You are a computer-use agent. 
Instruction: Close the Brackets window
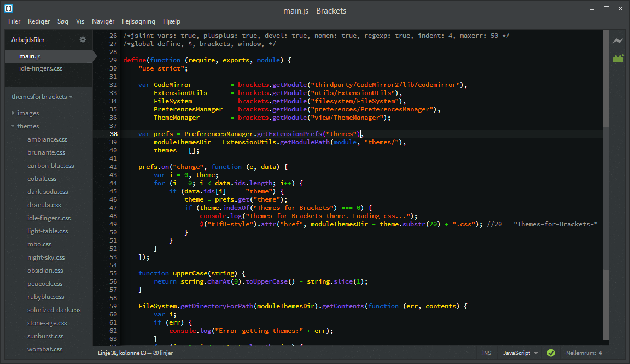click(621, 8)
